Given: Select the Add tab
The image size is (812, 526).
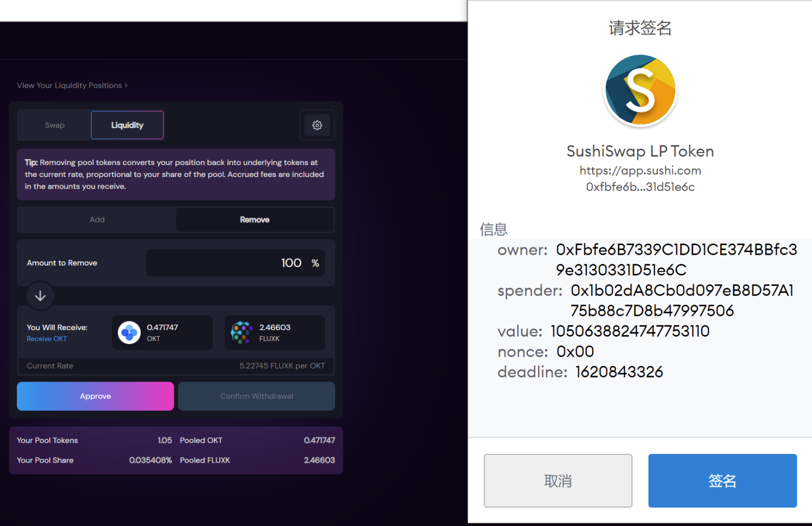Looking at the screenshot, I should pos(97,220).
